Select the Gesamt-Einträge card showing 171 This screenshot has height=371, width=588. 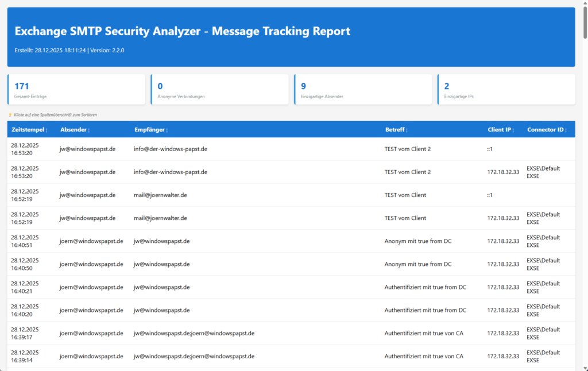point(76,89)
